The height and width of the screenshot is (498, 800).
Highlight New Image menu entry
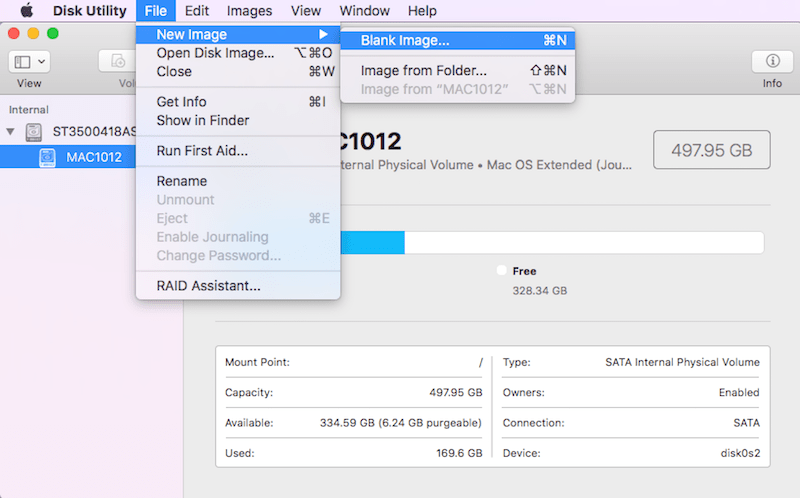[x=238, y=34]
